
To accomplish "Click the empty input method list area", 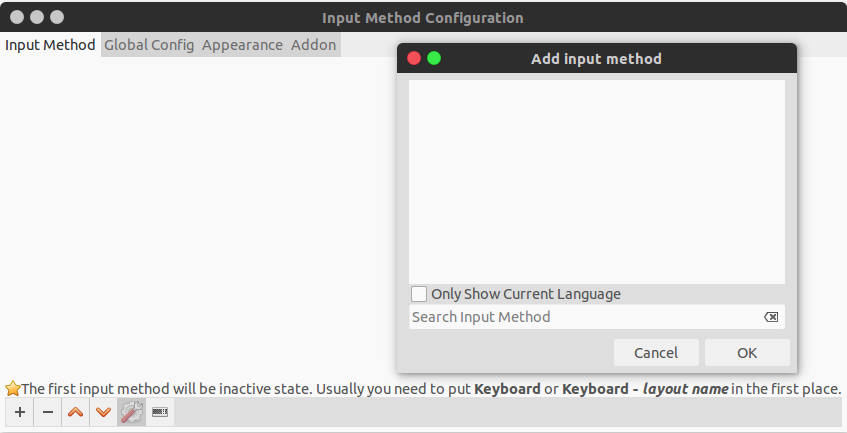I will click(x=597, y=182).
